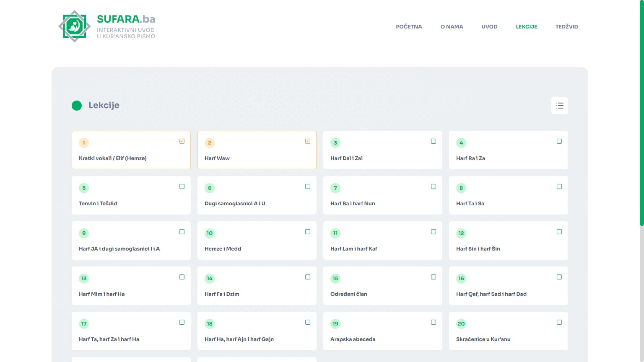Image resolution: width=644 pixels, height=362 pixels.
Task: Check the Harf Ta i Sa checkbox
Action: click(559, 186)
